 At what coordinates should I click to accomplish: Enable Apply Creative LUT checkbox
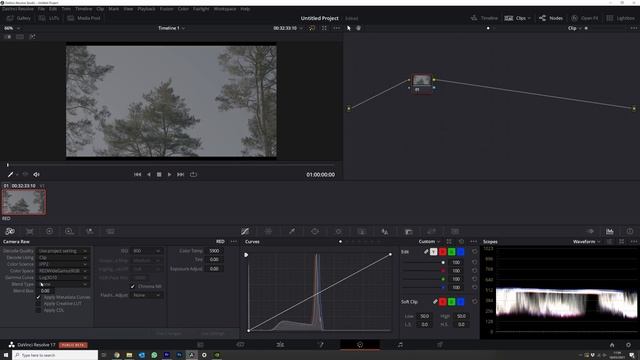[38, 304]
